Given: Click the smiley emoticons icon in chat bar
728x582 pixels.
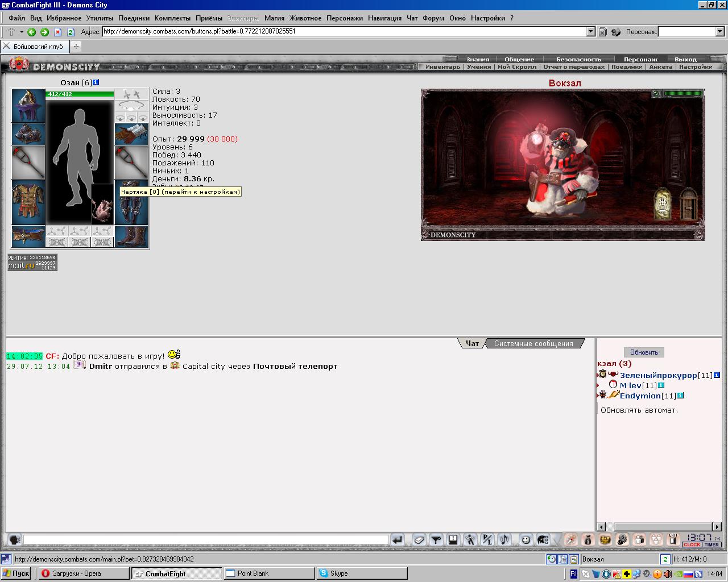Looking at the screenshot, I should coord(526,539).
